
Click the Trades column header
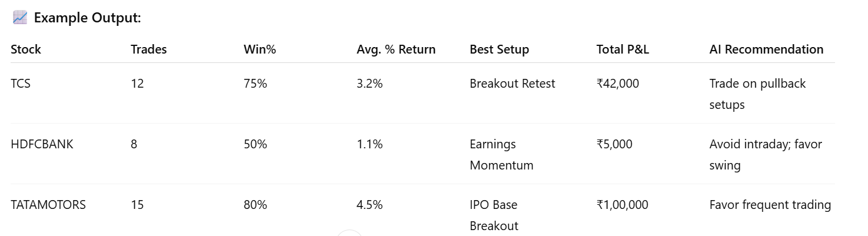149,49
